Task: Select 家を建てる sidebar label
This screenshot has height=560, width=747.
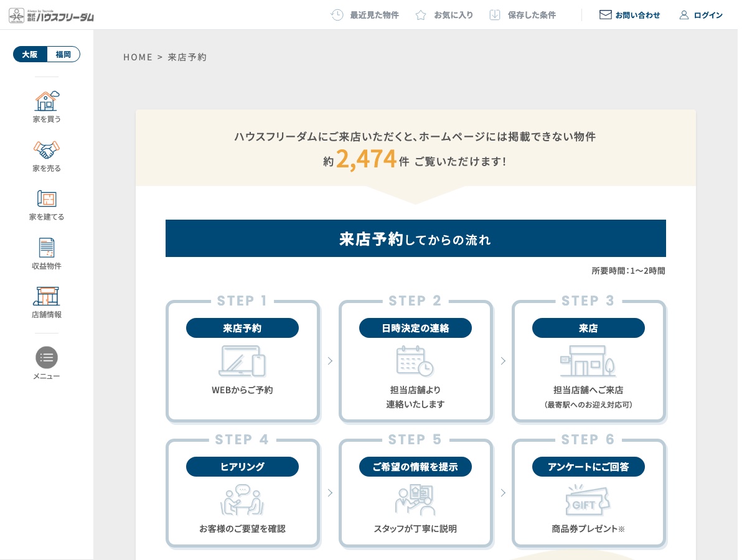Action: (47, 217)
